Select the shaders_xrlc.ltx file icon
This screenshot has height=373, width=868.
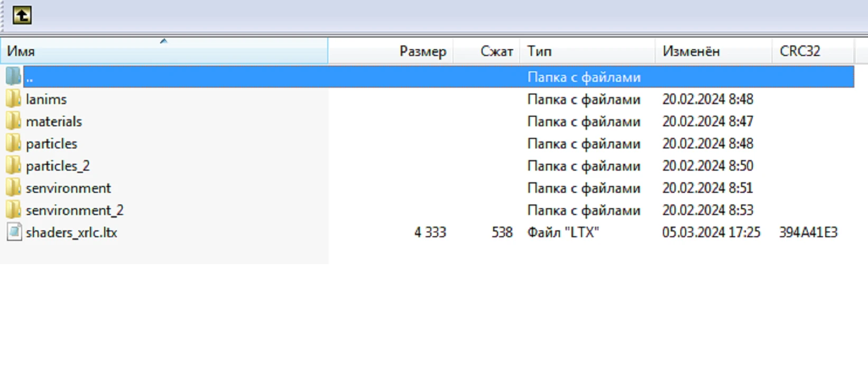(x=14, y=232)
